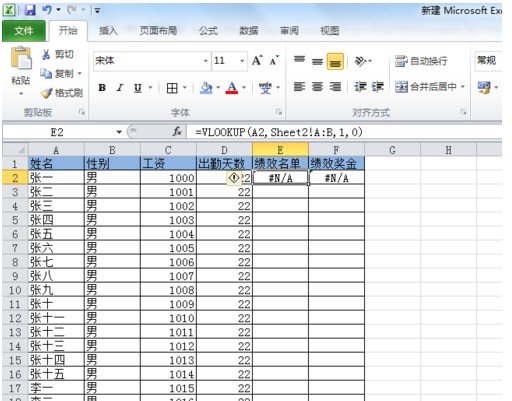This screenshot has height=401, width=512.
Task: Switch to the Formulas (公式) tab
Action: 208,31
